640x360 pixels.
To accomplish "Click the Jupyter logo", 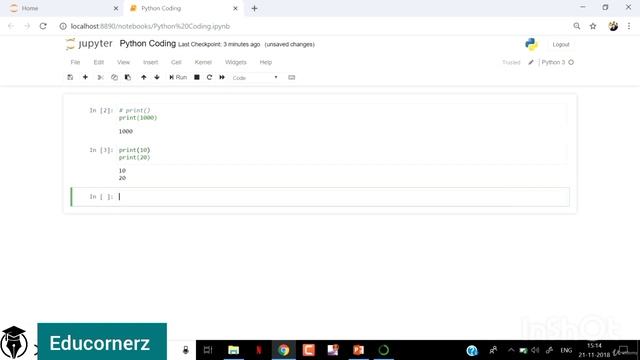I will coord(89,44).
